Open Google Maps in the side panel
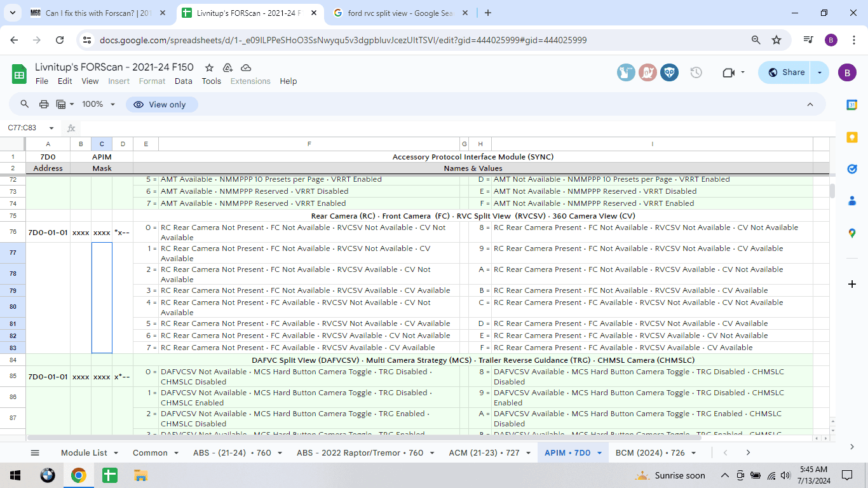Screen dimensions: 868x488 click(852, 233)
